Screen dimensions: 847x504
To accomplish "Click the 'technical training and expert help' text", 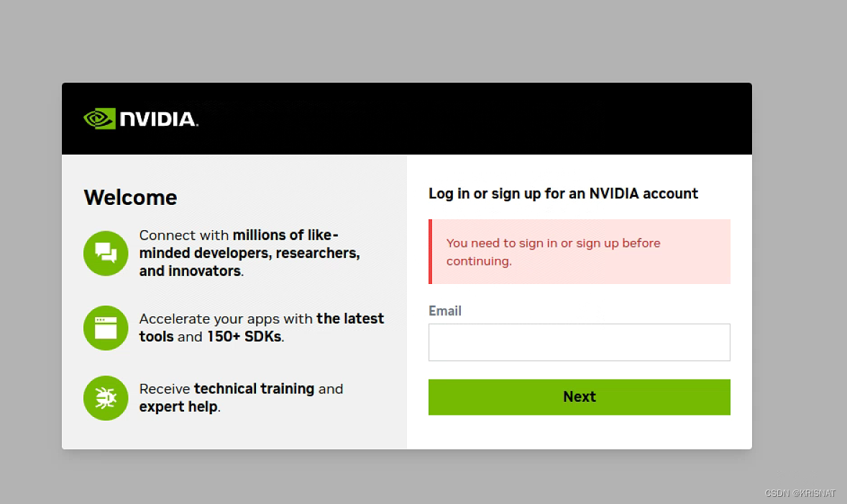I will point(241,398).
